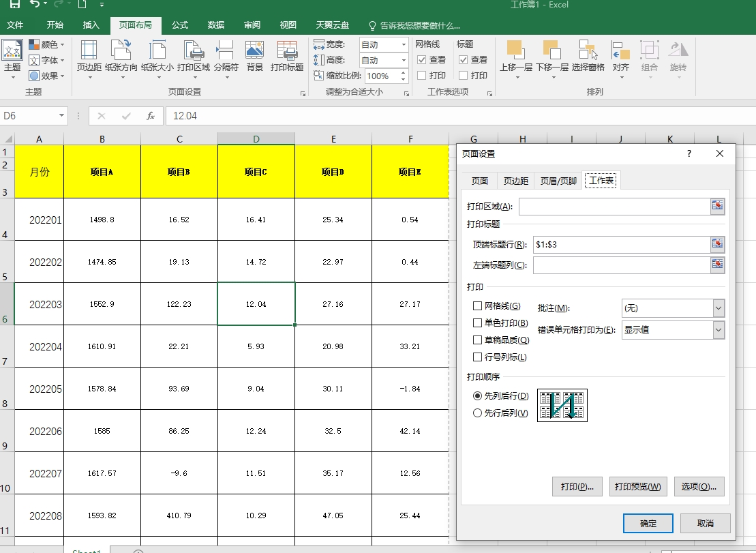Open the 页边距 margins menu
The height and width of the screenshot is (553, 756).
point(89,60)
